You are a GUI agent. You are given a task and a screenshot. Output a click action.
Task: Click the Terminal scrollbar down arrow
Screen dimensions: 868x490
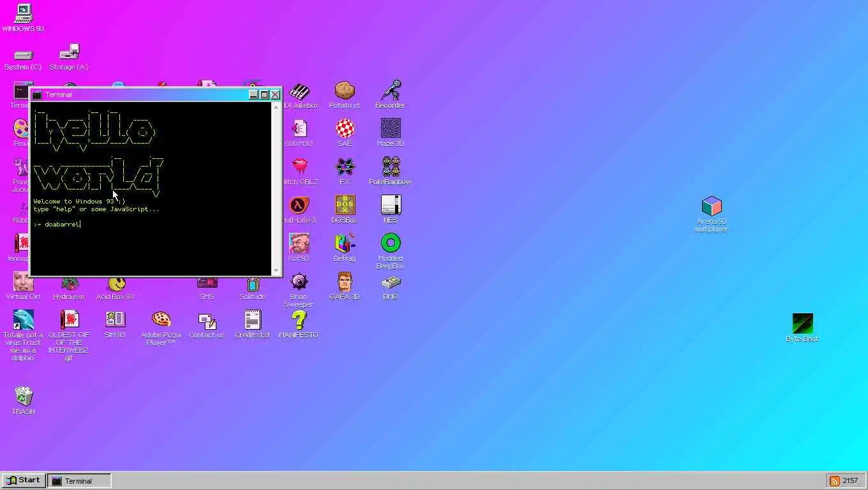point(277,271)
